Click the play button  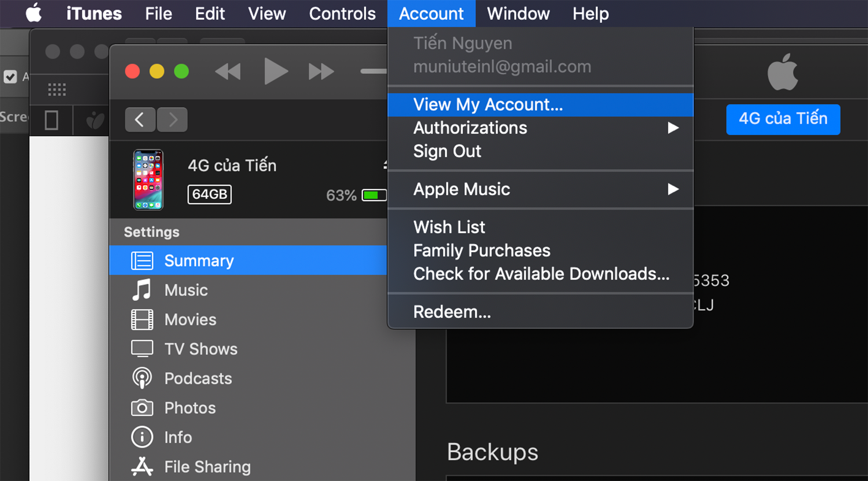275,72
